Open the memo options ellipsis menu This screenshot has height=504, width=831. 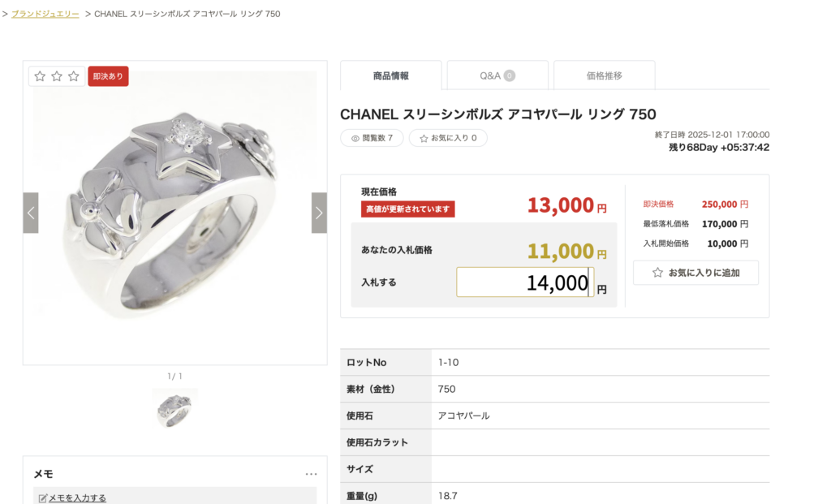312,474
